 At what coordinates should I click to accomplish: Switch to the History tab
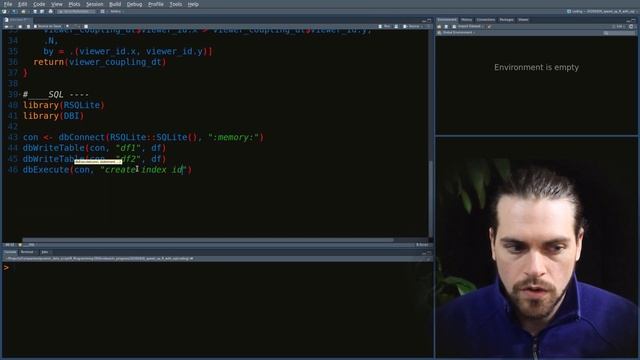tap(466, 20)
